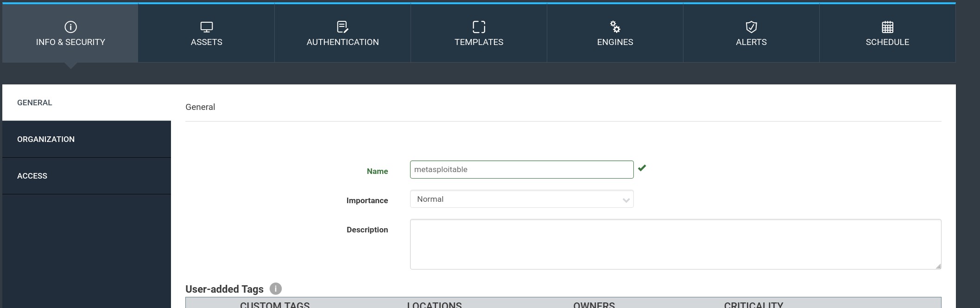Click the Alerts shield checkmark icon
The image size is (980, 308).
click(751, 27)
